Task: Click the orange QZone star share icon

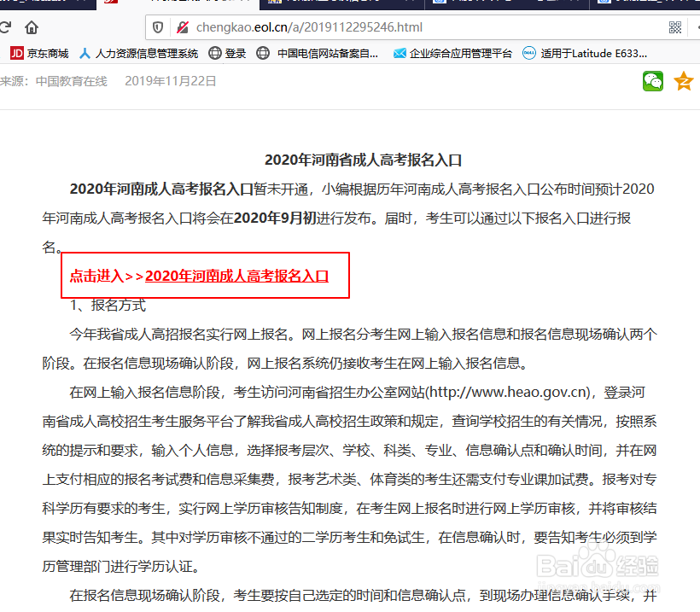Action: [x=682, y=81]
